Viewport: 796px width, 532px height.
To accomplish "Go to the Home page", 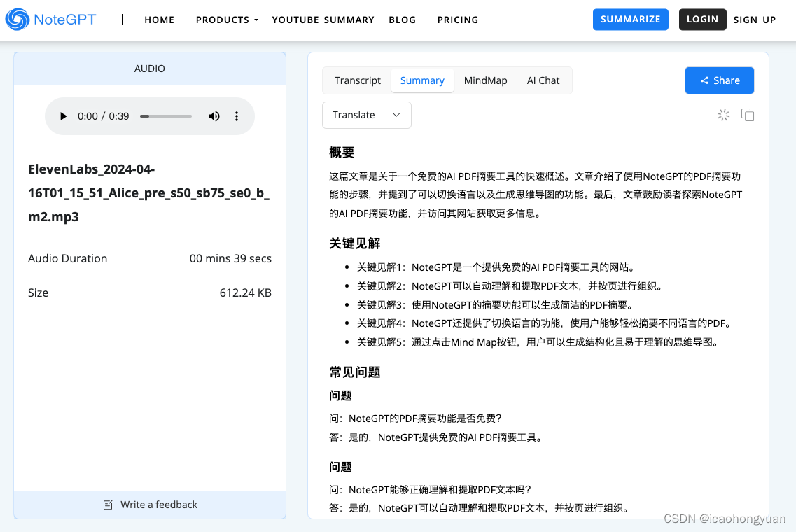I will [x=160, y=20].
